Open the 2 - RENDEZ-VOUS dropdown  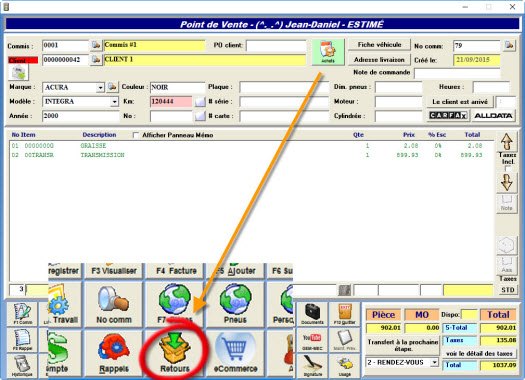tap(434, 362)
